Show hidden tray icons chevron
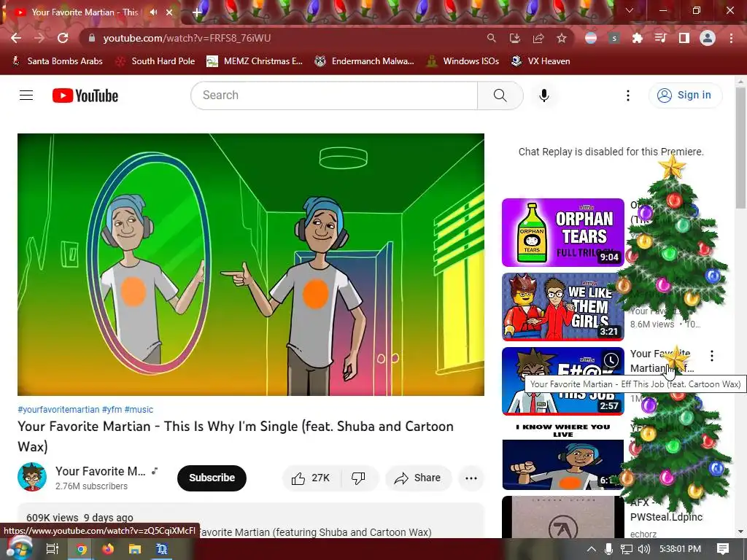The width and height of the screenshot is (747, 560). 591,549
